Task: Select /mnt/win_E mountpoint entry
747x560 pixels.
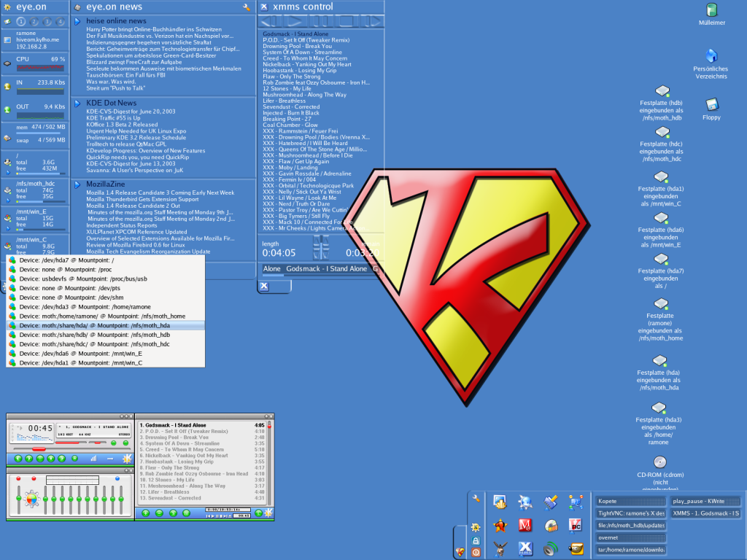Action: (106, 354)
